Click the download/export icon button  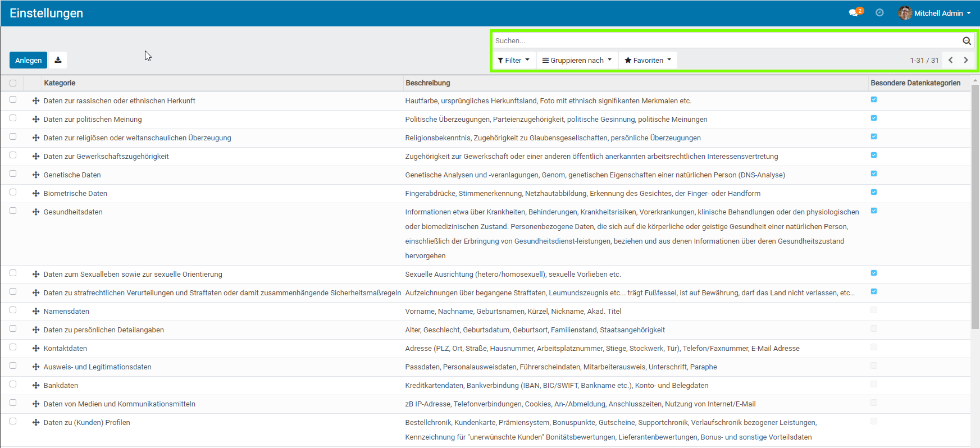tap(58, 60)
